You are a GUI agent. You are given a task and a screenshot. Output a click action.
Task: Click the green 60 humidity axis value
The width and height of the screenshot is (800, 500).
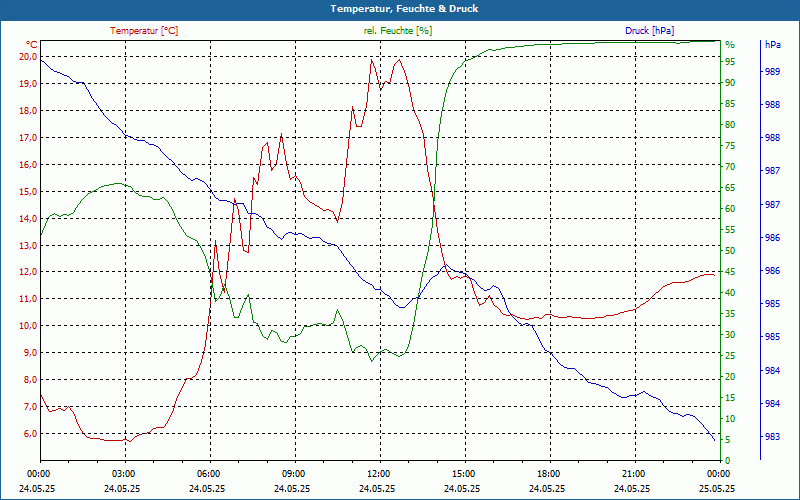click(730, 209)
